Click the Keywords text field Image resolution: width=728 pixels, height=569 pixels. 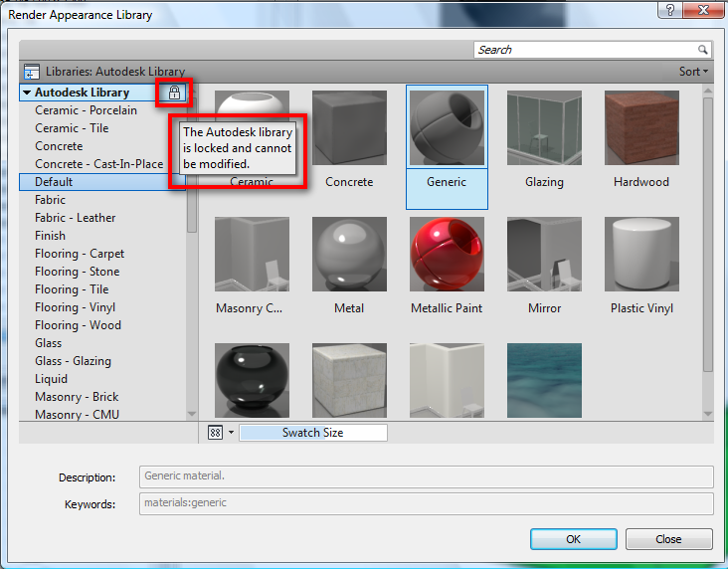click(427, 503)
